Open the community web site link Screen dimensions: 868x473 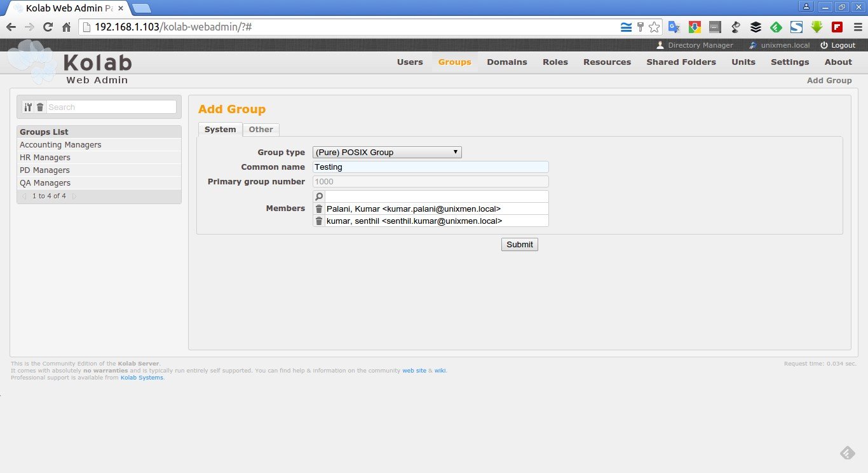click(414, 371)
